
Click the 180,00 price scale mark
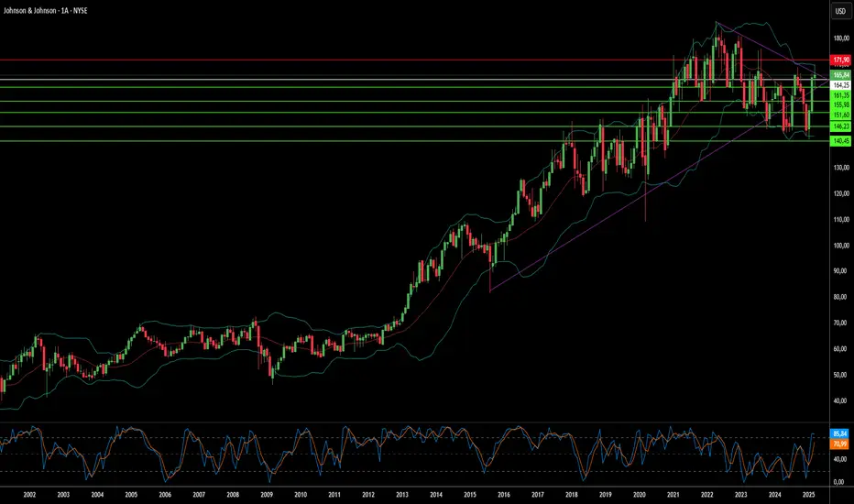[838, 38]
